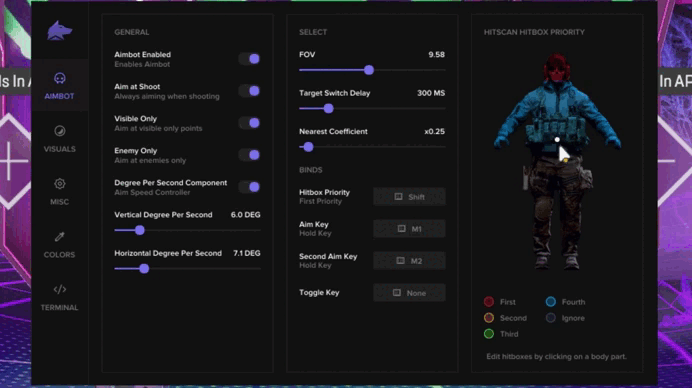This screenshot has height=388, width=692.
Task: Click 'Edit hitboxes by clicking on a body part' text
Action: click(556, 356)
